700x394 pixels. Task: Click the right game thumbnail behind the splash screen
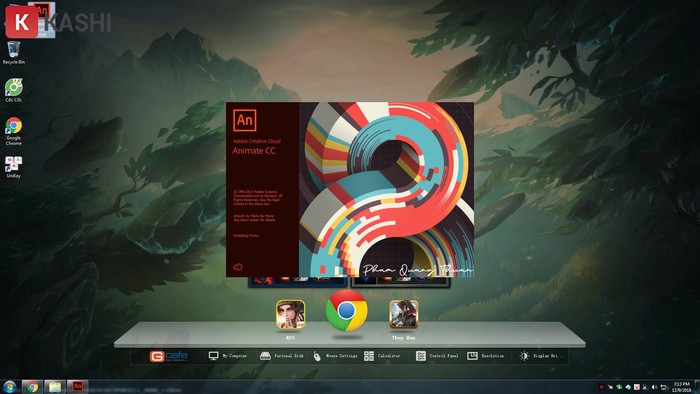coord(400,281)
